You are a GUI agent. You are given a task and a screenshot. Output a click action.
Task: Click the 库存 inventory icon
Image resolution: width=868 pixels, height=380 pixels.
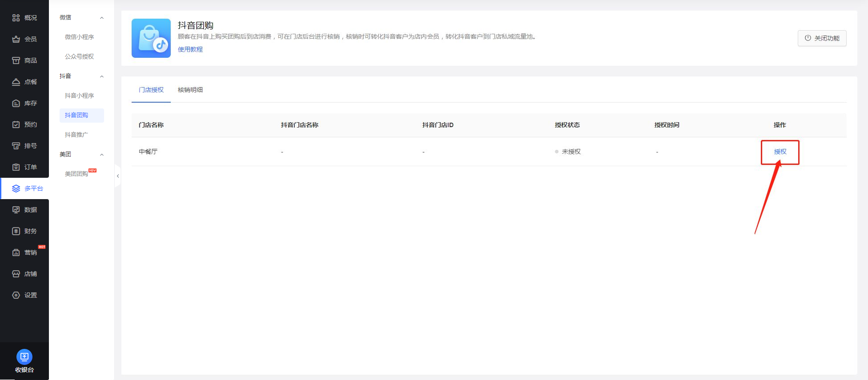16,103
